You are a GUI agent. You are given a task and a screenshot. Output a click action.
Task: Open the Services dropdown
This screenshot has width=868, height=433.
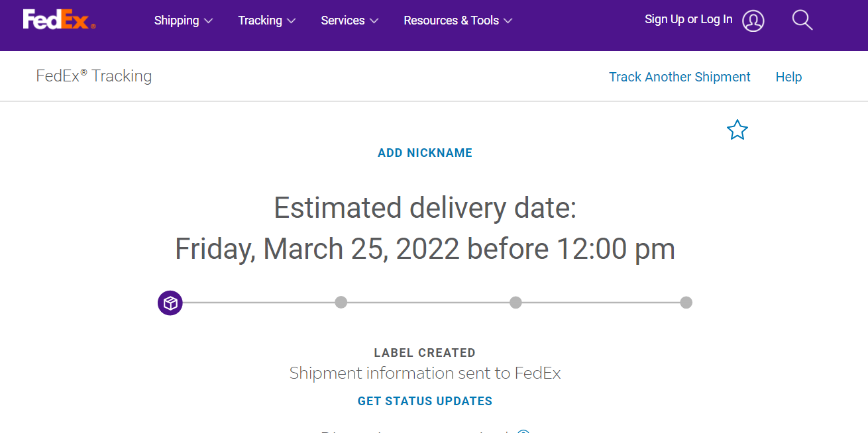click(x=349, y=21)
